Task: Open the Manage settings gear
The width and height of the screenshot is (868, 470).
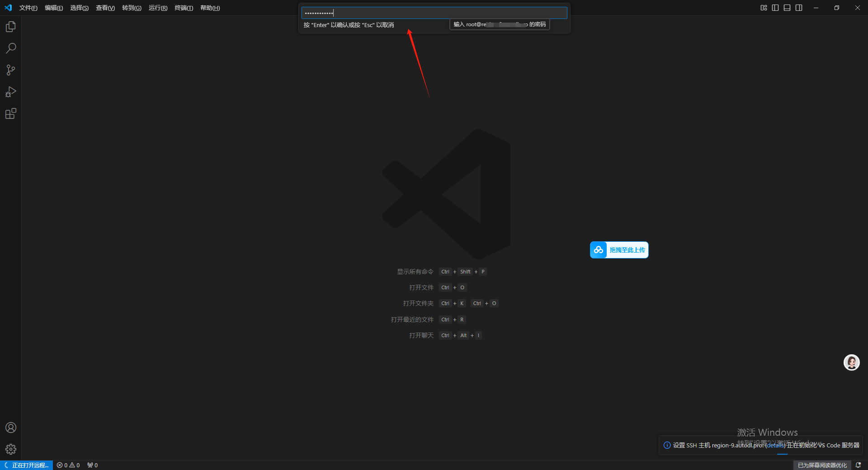Action: (11, 449)
